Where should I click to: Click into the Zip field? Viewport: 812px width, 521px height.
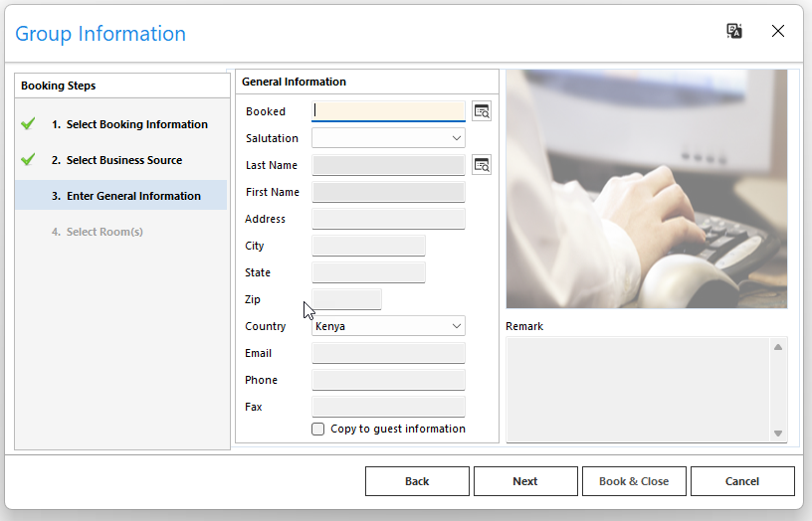347,299
